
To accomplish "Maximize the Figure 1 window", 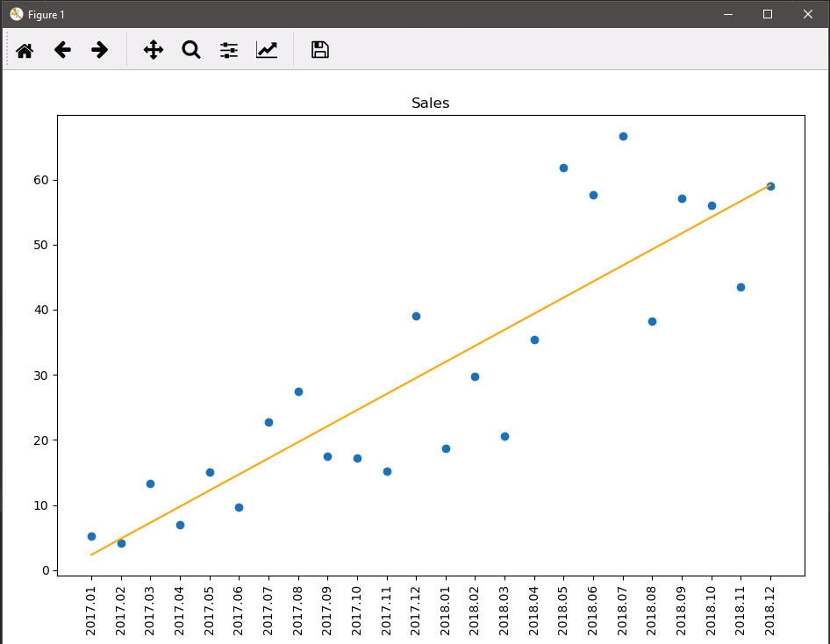I will (768, 14).
